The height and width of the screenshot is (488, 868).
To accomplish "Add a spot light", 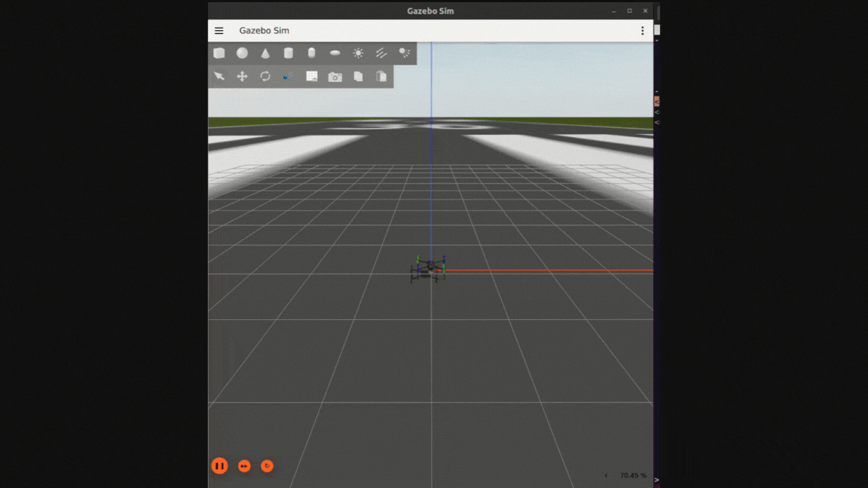I will click(405, 53).
